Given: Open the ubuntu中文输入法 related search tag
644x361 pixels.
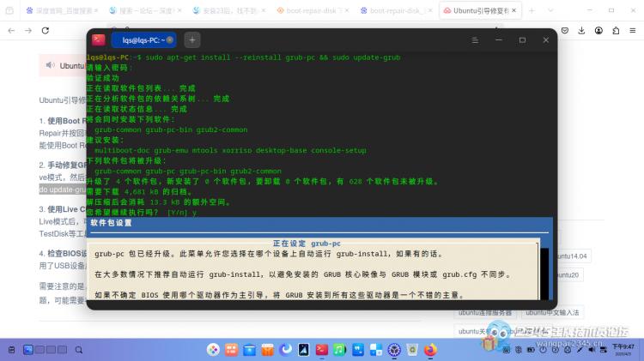Looking at the screenshot, I should tap(552, 313).
